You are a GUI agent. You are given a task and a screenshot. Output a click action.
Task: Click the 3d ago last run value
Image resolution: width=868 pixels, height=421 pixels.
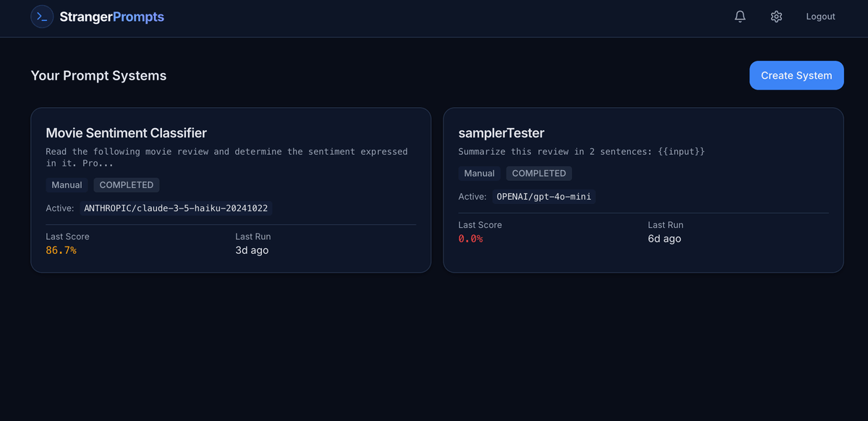point(252,250)
